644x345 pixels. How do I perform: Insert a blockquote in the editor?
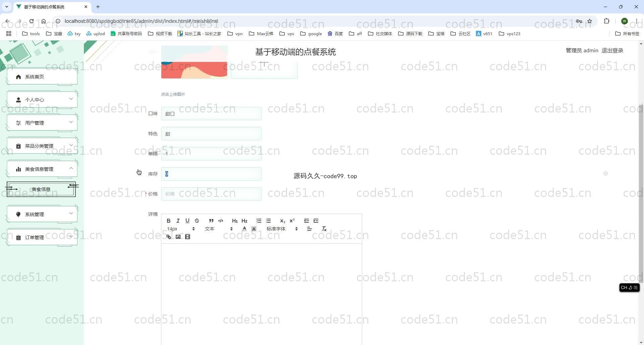(x=211, y=221)
